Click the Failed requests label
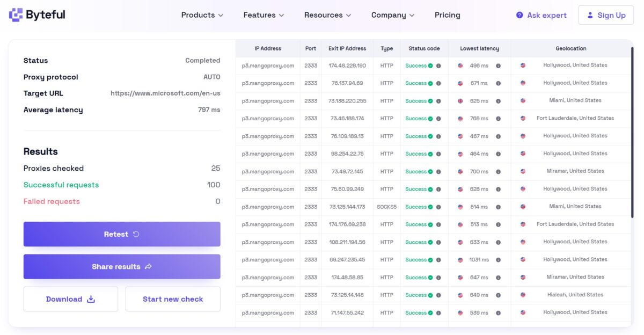Viewport: 644px width, 335px height. click(x=52, y=201)
